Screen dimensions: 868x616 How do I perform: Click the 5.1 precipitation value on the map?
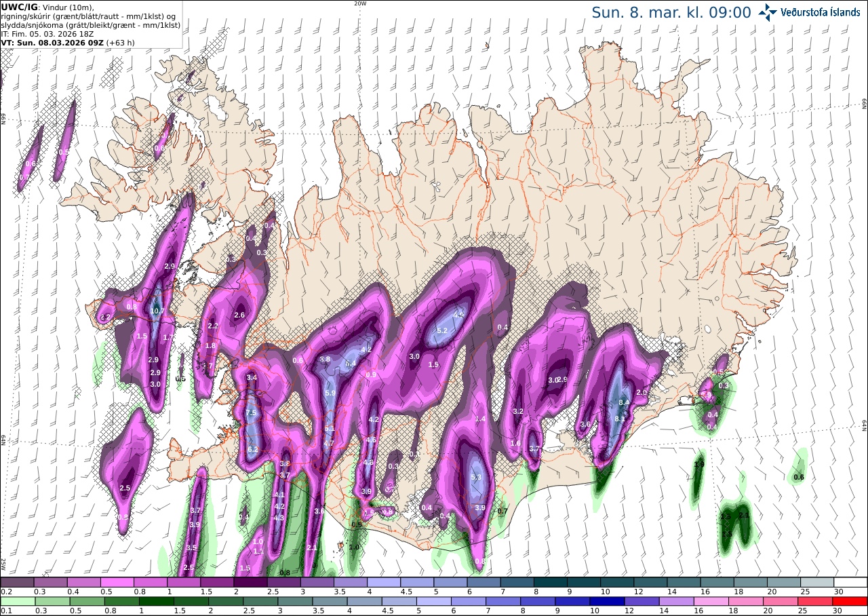coord(330,429)
